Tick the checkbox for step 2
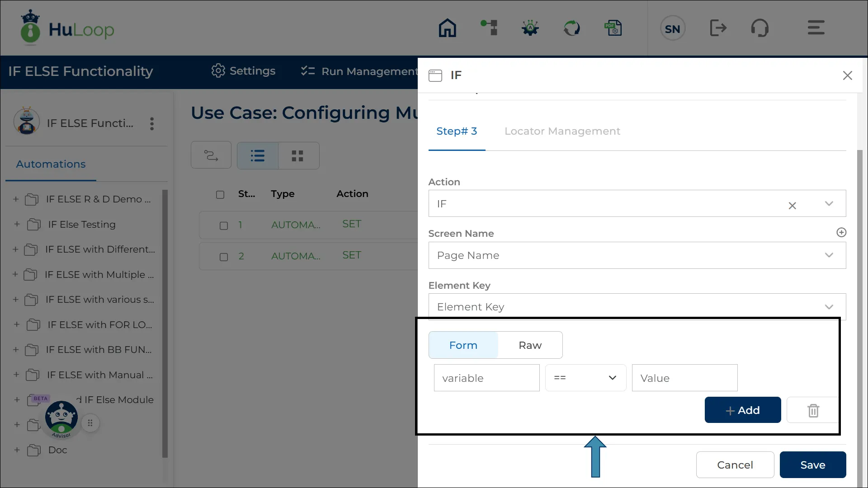 click(x=224, y=257)
